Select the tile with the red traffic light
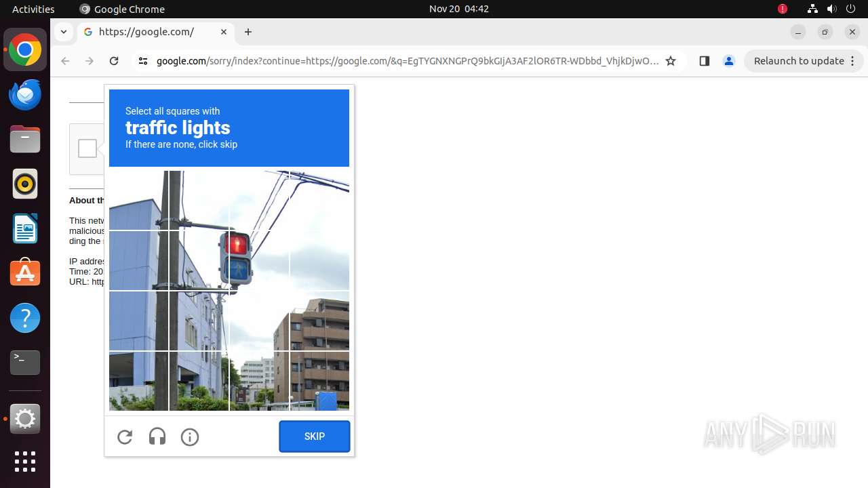This screenshot has width=868, height=488. click(x=259, y=261)
